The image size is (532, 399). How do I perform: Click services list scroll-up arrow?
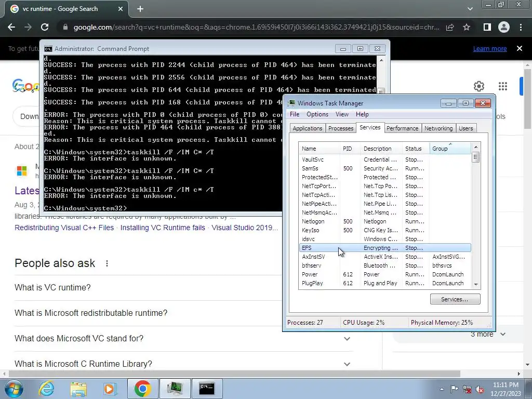pyautogui.click(x=476, y=147)
